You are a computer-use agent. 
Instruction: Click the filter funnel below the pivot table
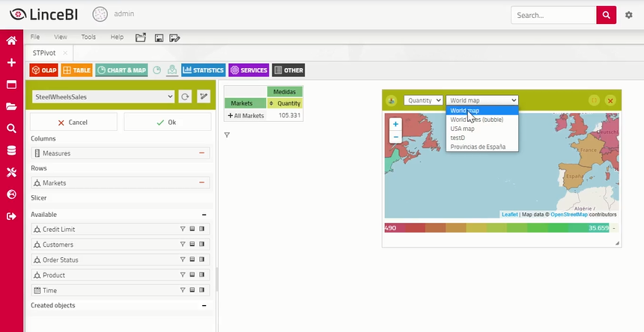(x=227, y=135)
